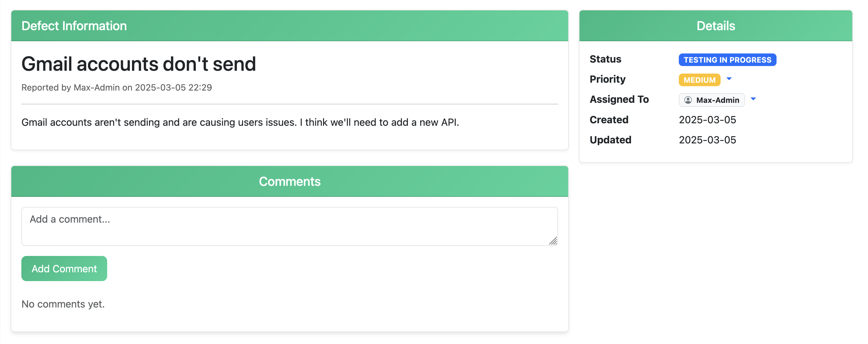Click the defect description paragraph
This screenshot has height=344, width=868.
[x=240, y=122]
